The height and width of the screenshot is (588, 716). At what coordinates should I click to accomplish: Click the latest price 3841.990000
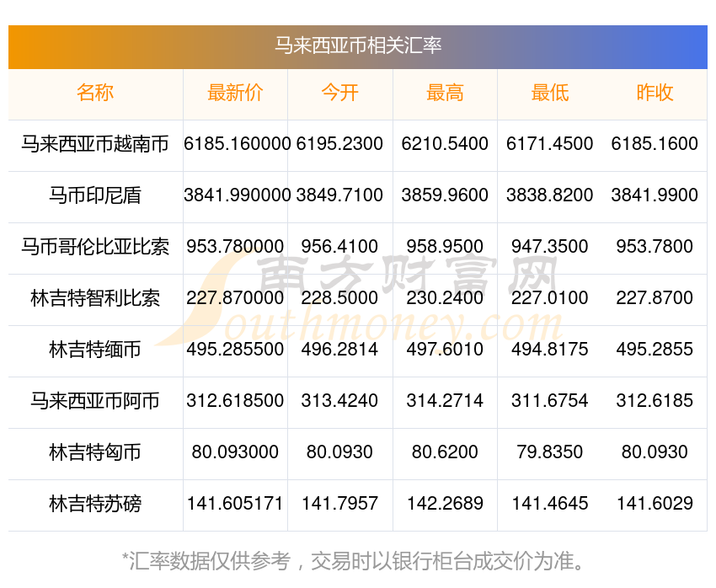[237, 195]
